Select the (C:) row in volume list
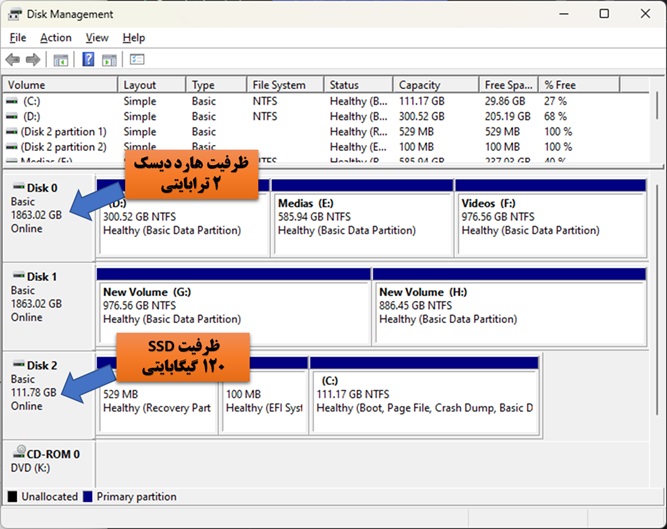Image resolution: width=667 pixels, height=529 pixels. point(326,101)
